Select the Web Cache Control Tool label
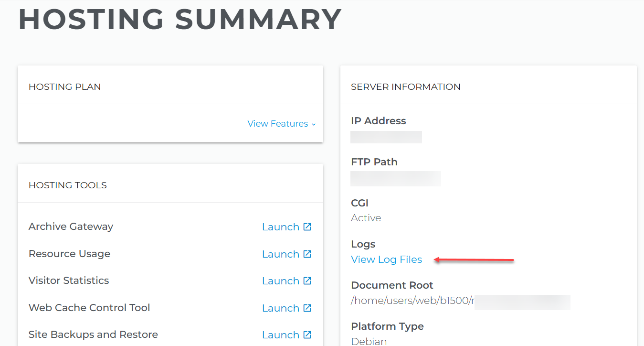Viewport: 644px width, 346px height. [89, 308]
